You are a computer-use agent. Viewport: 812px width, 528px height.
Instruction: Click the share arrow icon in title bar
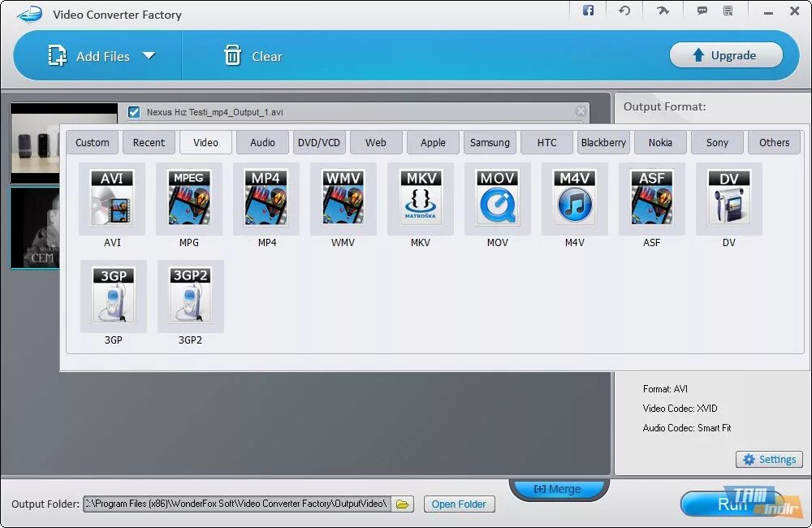(x=663, y=11)
